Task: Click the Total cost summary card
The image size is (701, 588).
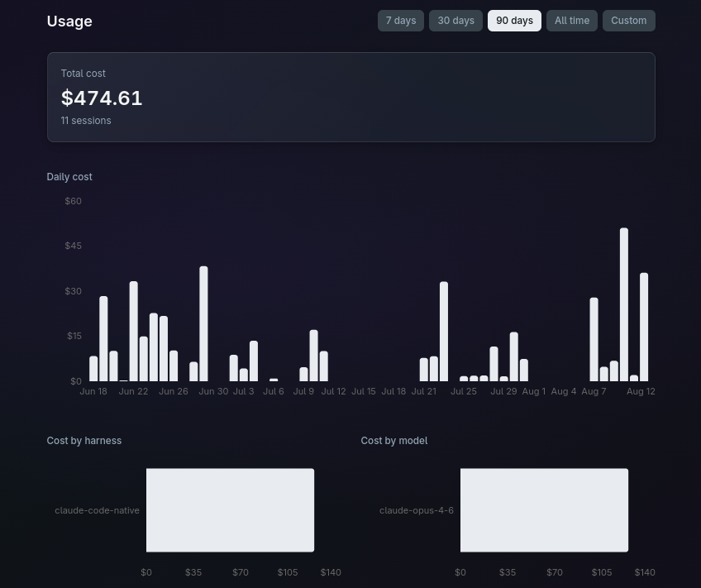Action: (x=351, y=97)
